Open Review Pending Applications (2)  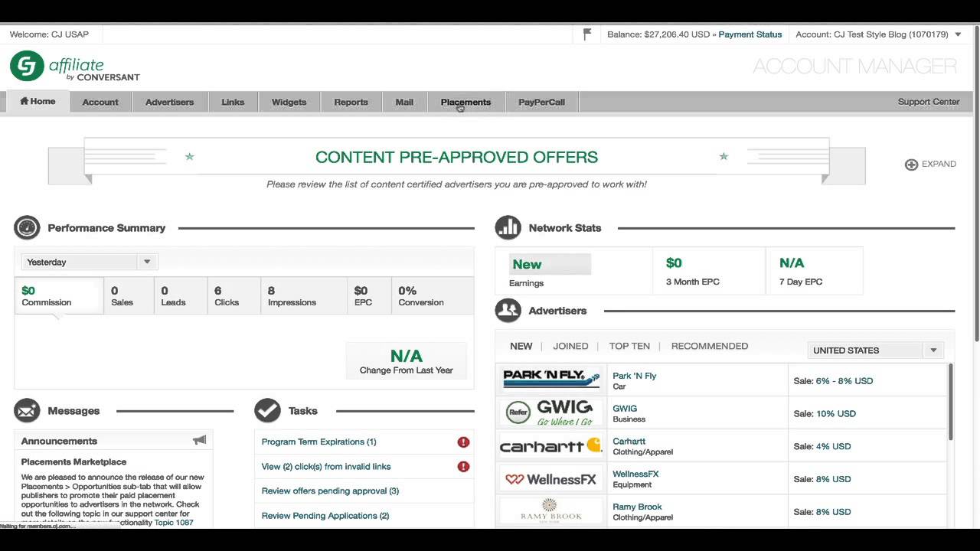[325, 516]
